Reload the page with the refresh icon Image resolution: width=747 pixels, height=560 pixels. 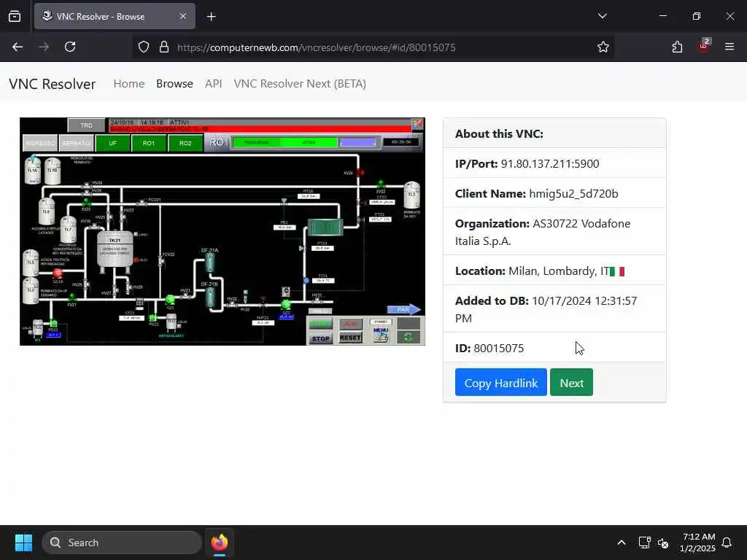click(x=70, y=47)
